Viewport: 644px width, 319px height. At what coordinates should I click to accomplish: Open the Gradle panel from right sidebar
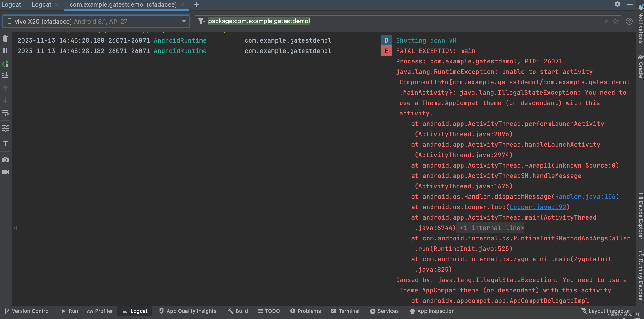pos(640,67)
